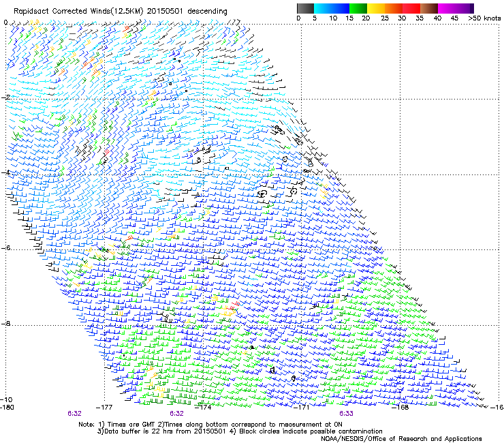The width and height of the screenshot is (504, 443).
Task: Click the green 15-20 knots legend color
Action: (x=358, y=8)
